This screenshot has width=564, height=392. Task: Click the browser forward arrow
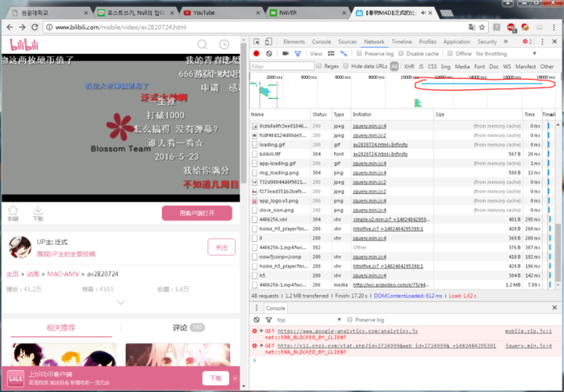pos(22,27)
